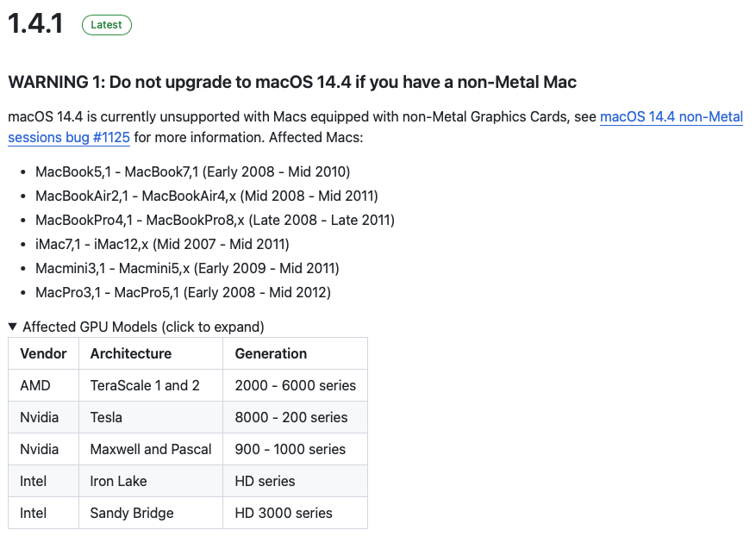Click the Maxwell and Pascal table cell
Viewport: 756px width, 536px height.
[x=151, y=449]
